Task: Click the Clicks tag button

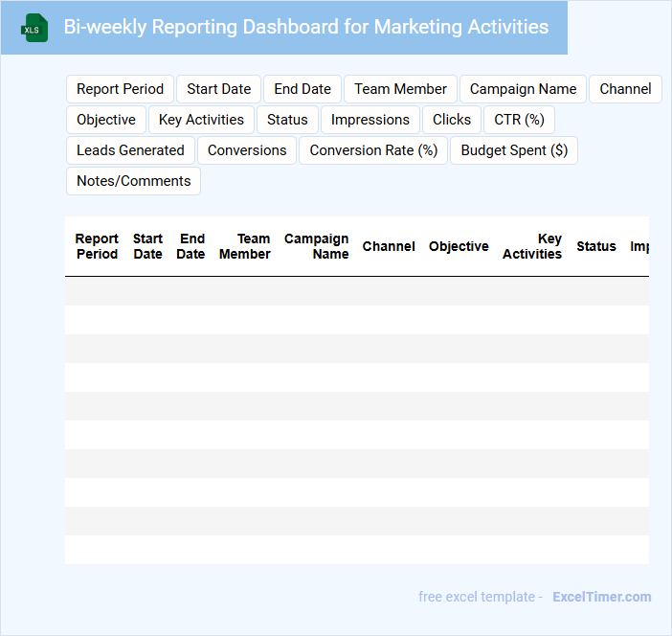Action: 451,120
